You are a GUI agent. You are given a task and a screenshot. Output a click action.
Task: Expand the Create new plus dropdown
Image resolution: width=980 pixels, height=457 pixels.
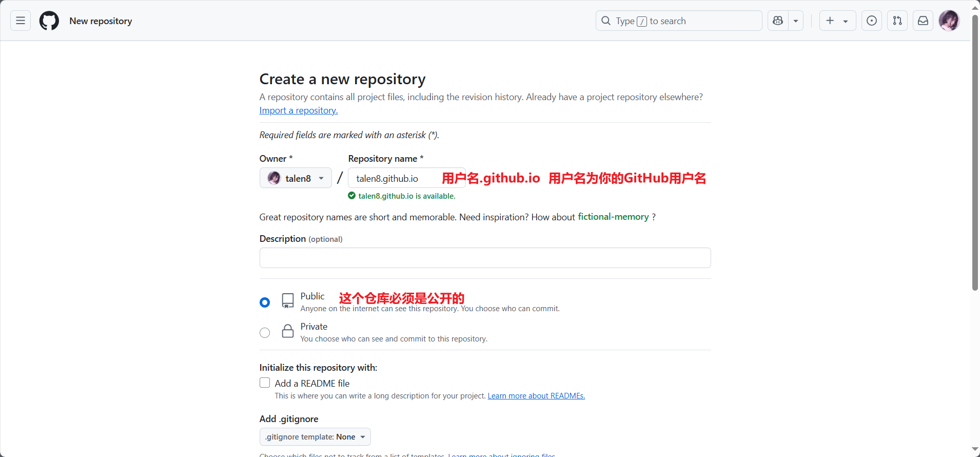coord(837,21)
